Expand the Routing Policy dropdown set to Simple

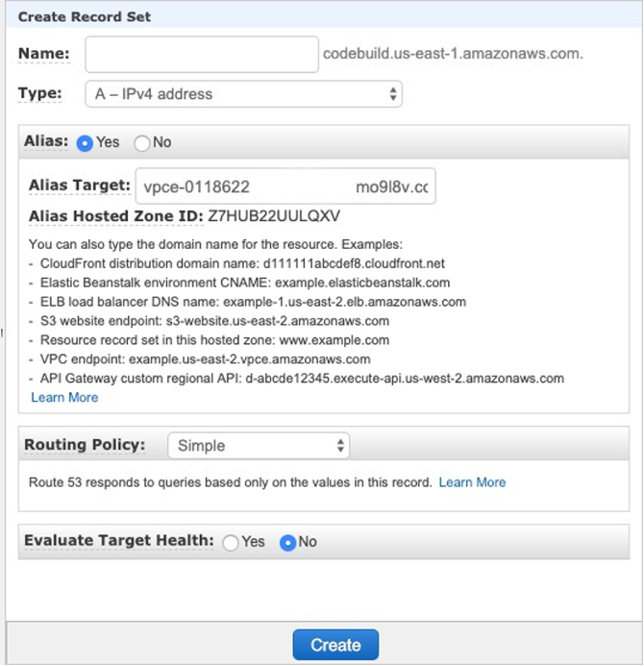point(259,446)
